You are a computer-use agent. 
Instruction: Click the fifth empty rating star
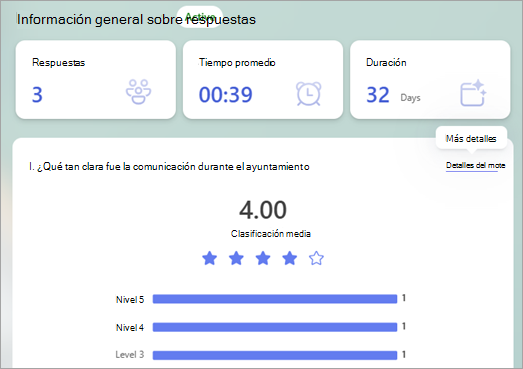point(316,258)
